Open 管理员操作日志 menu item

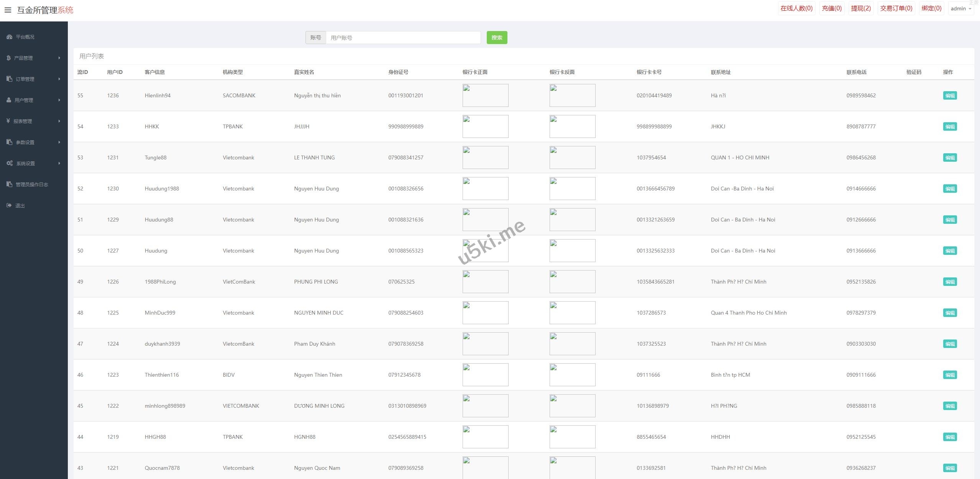click(x=31, y=184)
